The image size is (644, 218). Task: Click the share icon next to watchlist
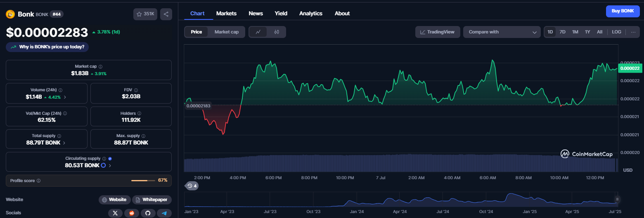[166, 14]
